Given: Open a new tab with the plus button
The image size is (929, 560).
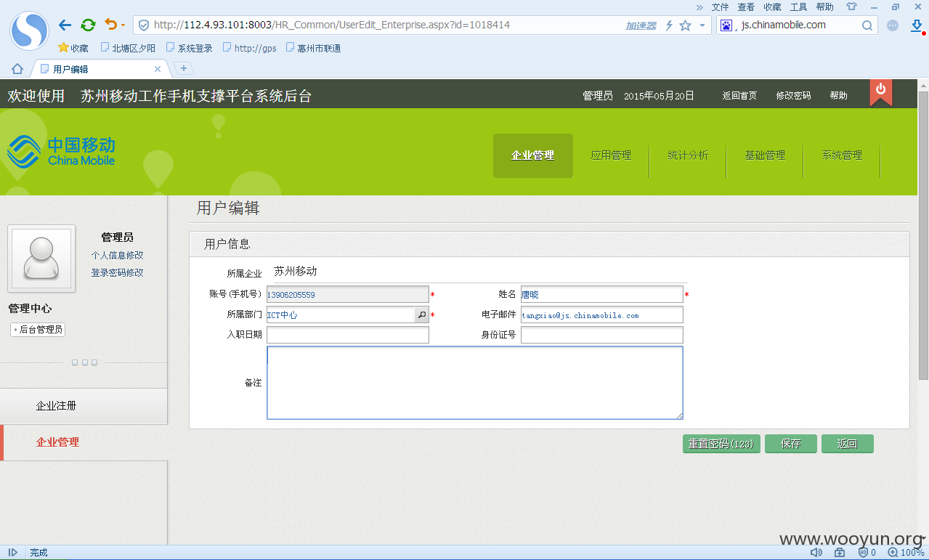Looking at the screenshot, I should tap(184, 68).
